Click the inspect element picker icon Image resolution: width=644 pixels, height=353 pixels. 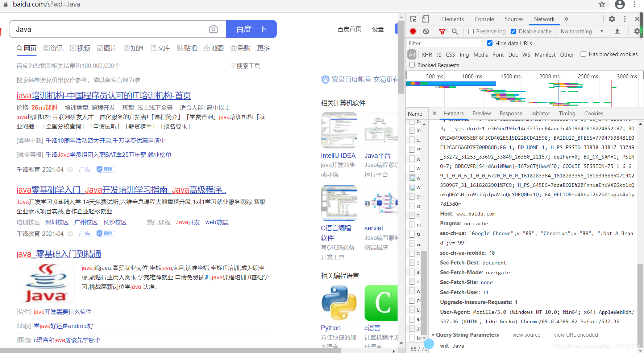[x=413, y=19]
